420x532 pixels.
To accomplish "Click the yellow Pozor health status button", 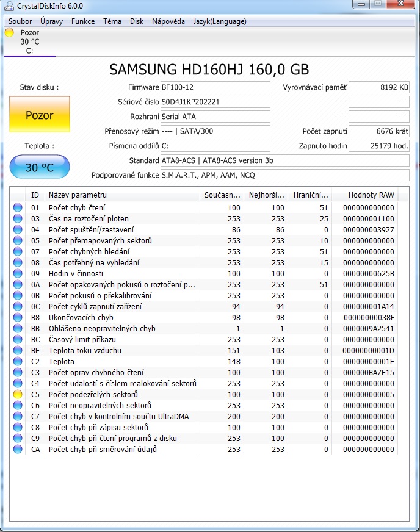I will [x=40, y=114].
